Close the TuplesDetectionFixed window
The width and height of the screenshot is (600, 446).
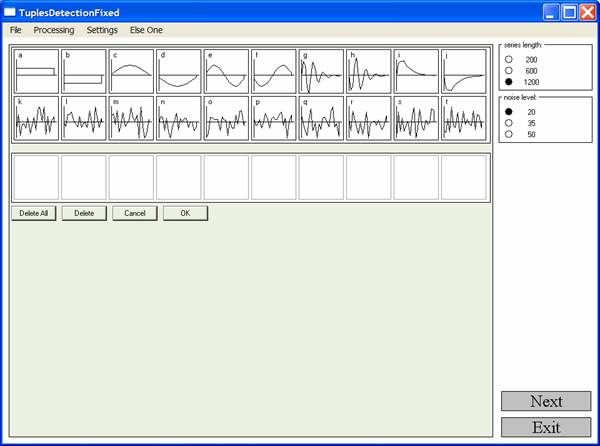point(587,12)
